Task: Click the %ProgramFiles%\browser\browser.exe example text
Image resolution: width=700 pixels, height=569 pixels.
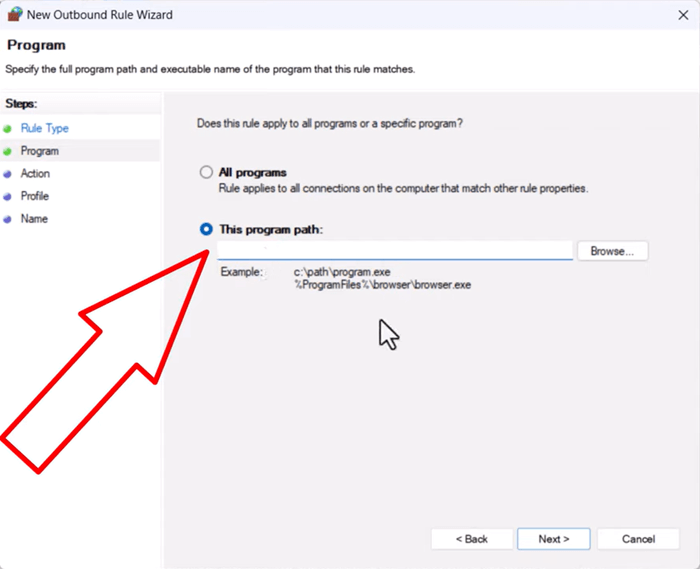Action: coord(383,285)
